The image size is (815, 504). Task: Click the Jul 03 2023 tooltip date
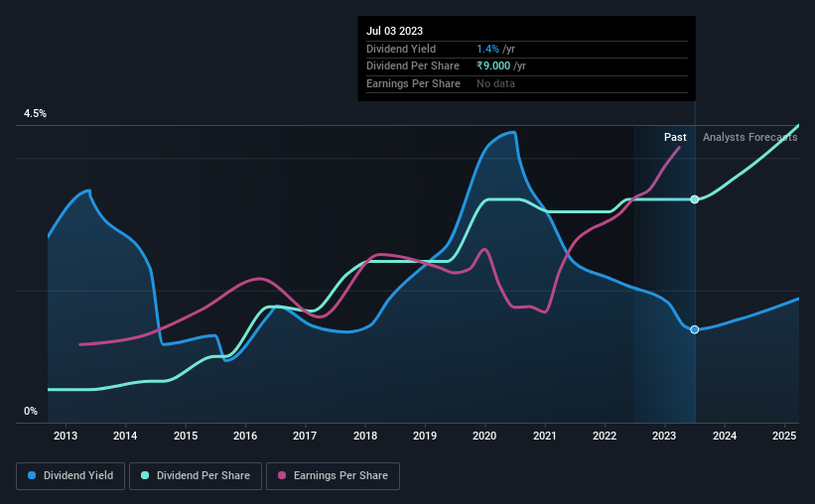pyautogui.click(x=394, y=31)
